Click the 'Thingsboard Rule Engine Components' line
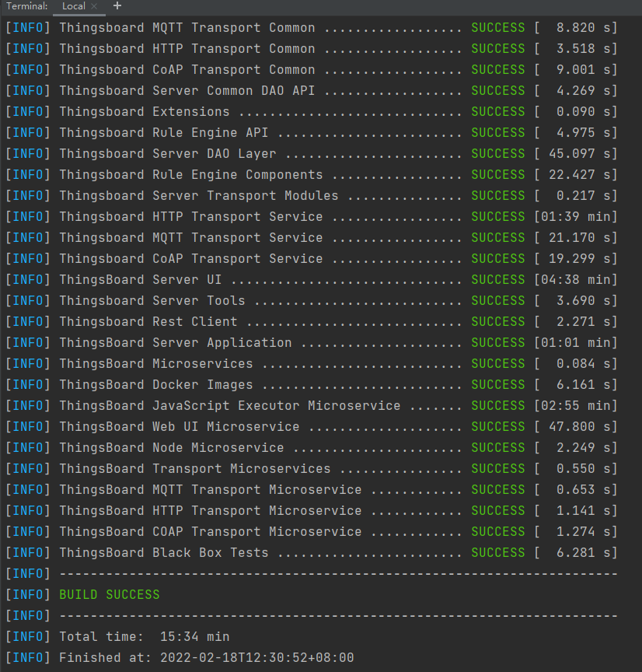The height and width of the screenshot is (672, 642). click(x=312, y=175)
